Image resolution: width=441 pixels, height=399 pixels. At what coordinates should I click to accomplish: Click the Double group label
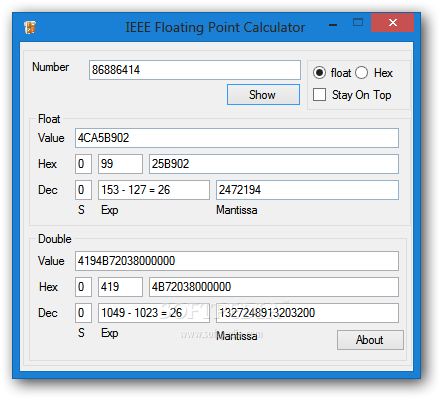55,239
